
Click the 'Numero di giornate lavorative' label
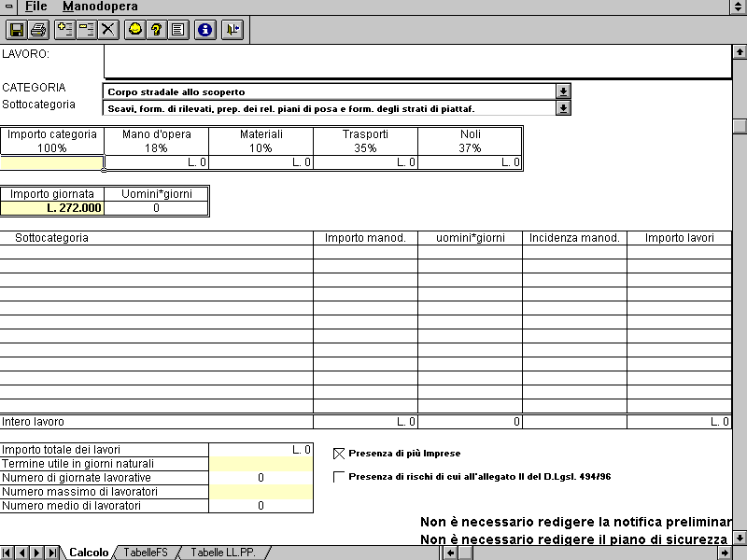pos(77,478)
